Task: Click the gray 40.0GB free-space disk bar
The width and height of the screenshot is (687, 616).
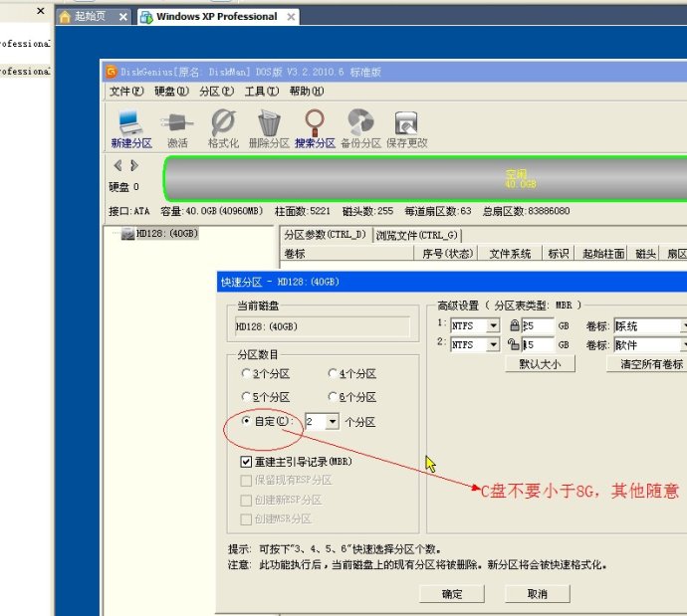Action: click(426, 178)
